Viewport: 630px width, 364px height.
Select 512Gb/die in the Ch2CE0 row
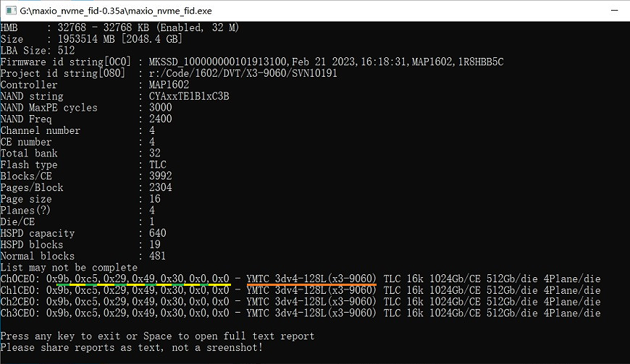(512, 302)
